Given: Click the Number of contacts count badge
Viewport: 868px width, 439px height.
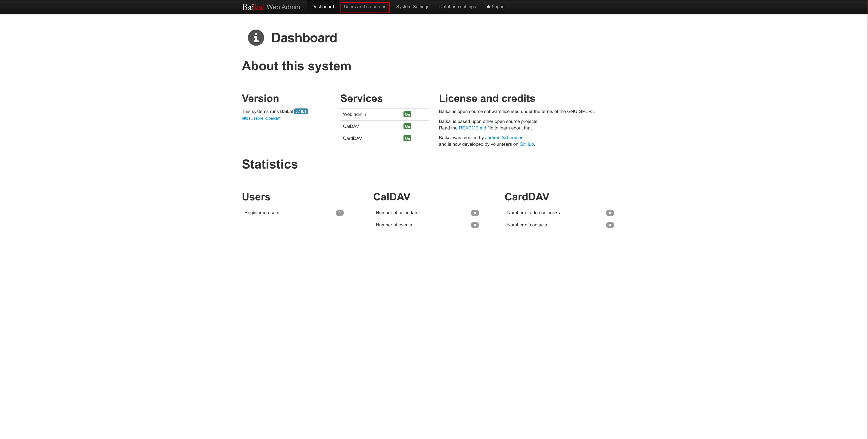Looking at the screenshot, I should coord(610,225).
